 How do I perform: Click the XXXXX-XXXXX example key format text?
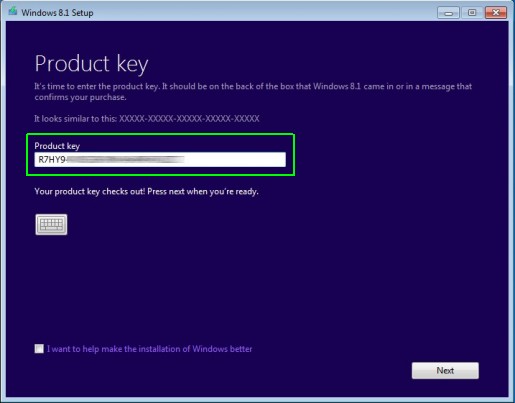coord(189,119)
